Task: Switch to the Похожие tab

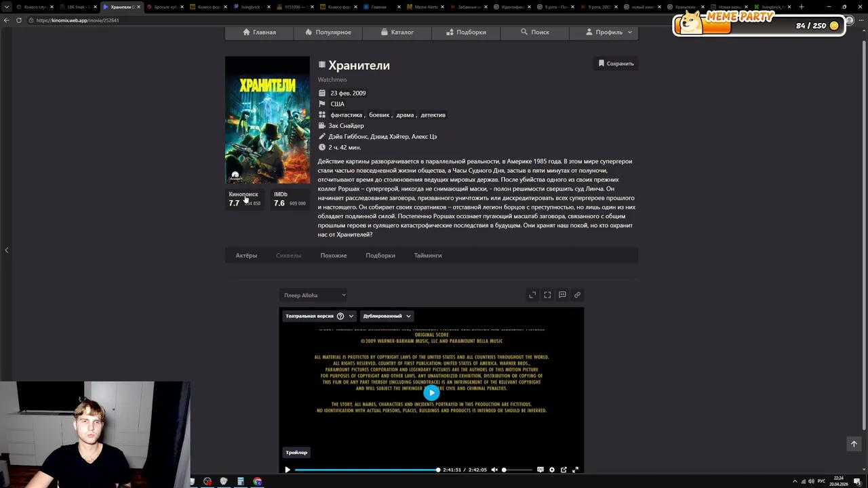Action: [333, 256]
